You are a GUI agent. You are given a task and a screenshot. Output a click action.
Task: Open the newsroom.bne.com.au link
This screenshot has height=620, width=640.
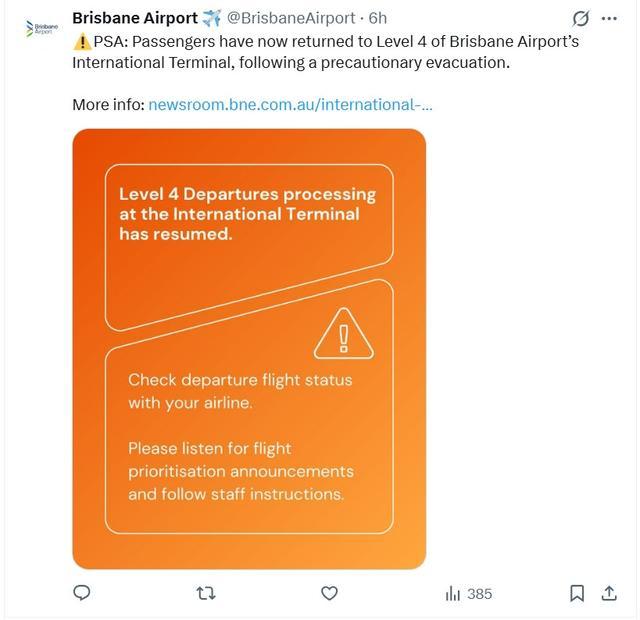pyautogui.click(x=290, y=105)
